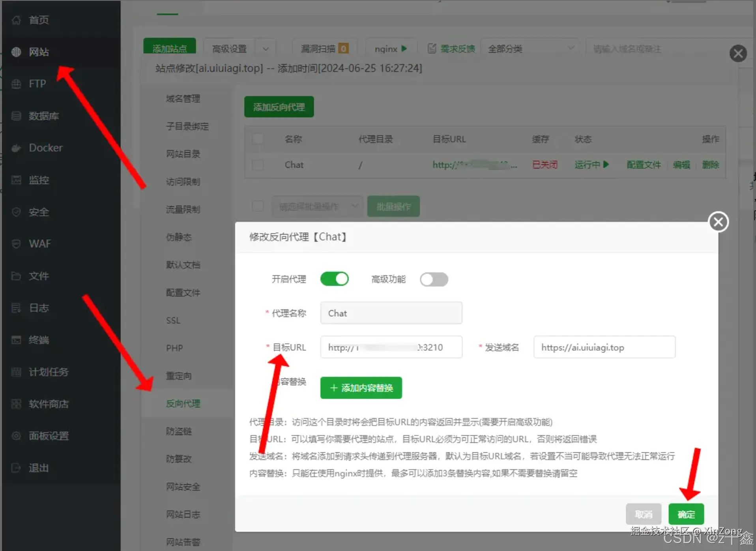
Task: Open the 终端 terminal section
Action: (38, 340)
